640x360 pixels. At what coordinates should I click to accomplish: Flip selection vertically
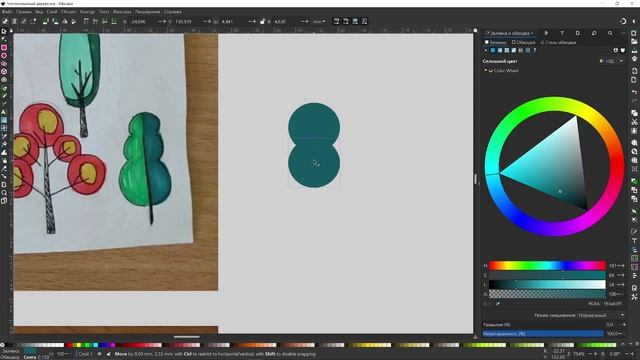click(x=74, y=21)
